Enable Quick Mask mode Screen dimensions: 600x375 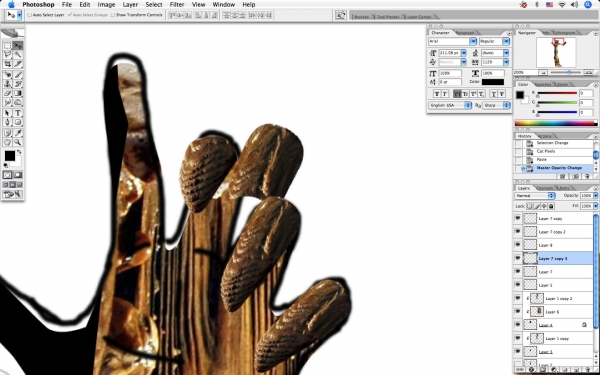18,175
